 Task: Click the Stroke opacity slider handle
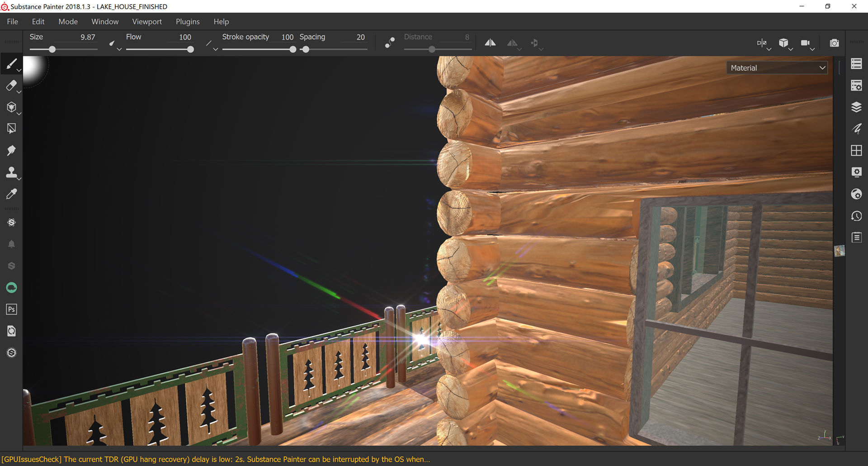293,49
